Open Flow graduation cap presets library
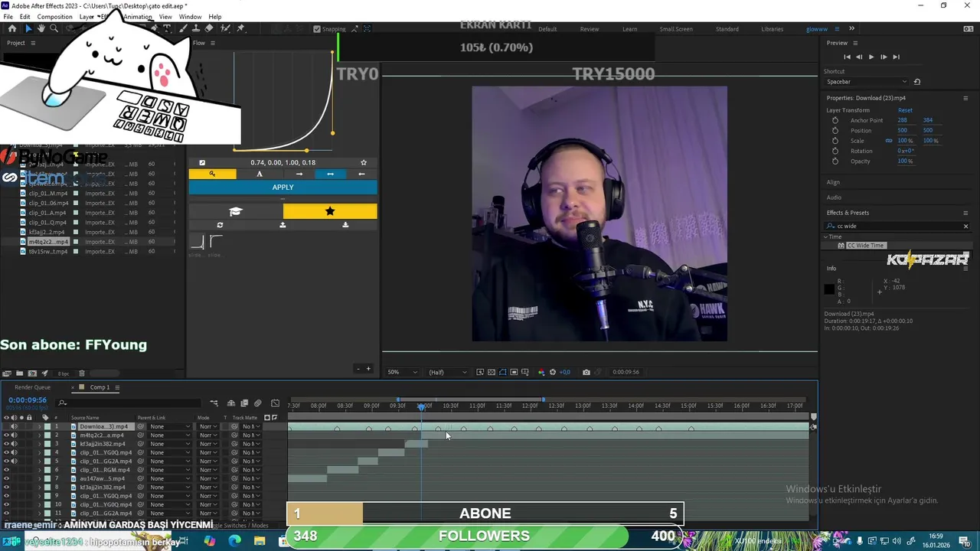 click(236, 211)
